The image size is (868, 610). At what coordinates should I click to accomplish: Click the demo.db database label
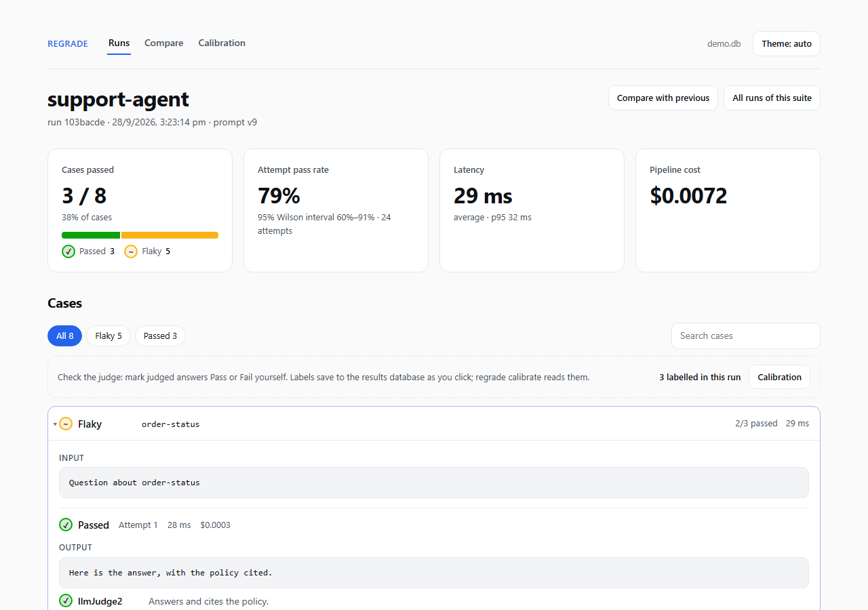coord(724,43)
